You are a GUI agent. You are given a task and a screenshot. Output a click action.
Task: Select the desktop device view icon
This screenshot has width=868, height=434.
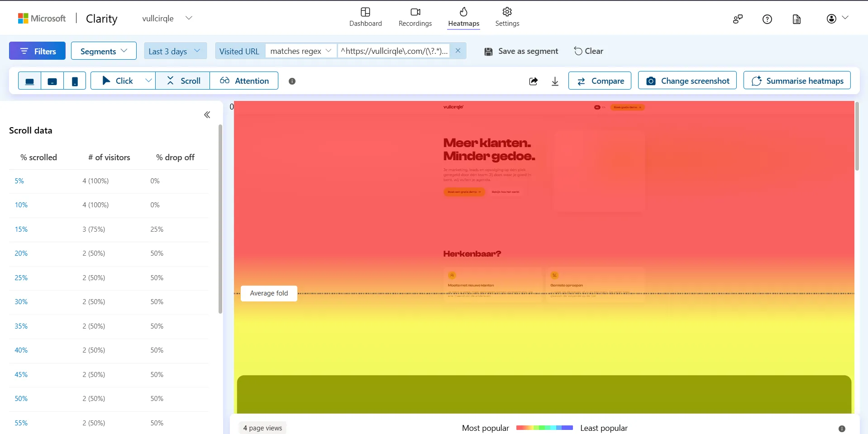point(30,81)
